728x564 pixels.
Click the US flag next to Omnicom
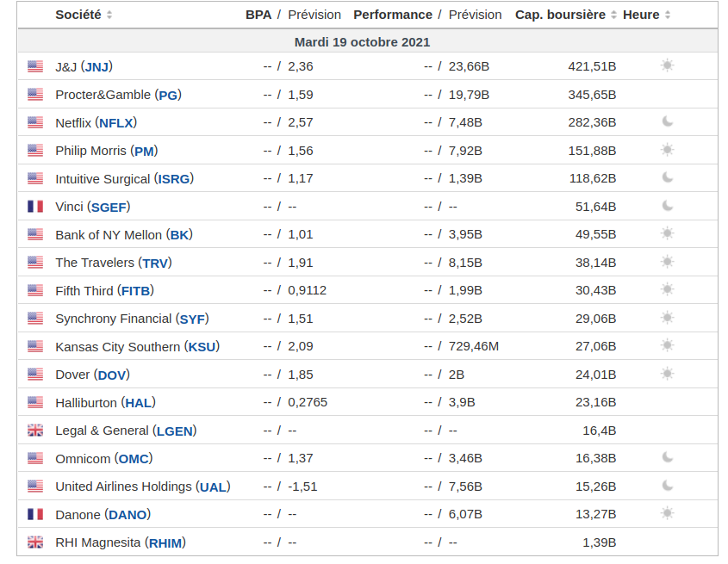(x=35, y=458)
